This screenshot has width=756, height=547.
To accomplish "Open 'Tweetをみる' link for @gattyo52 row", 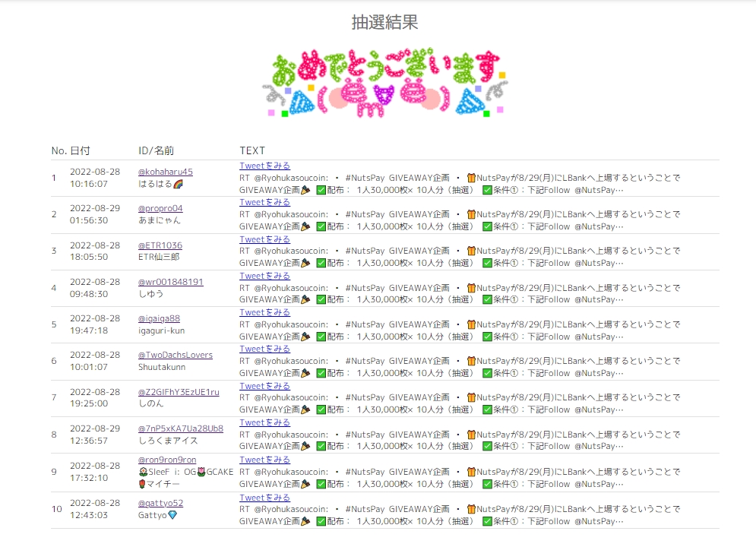I will click(264, 498).
